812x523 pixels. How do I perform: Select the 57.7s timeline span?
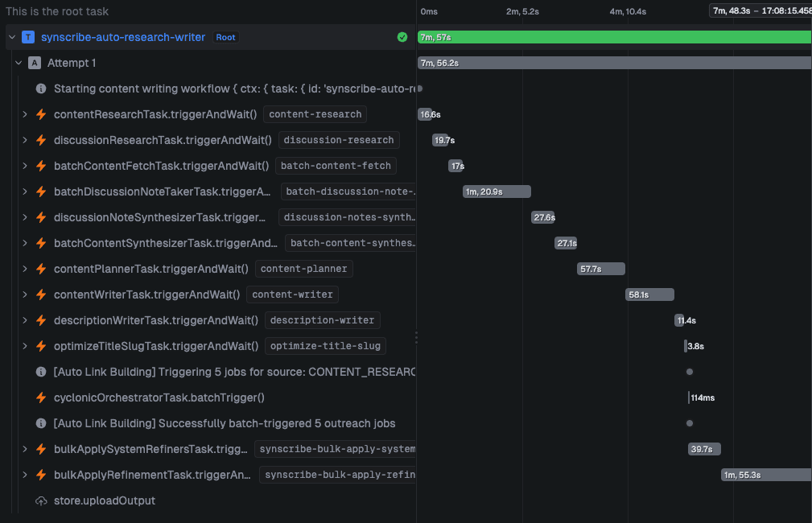(x=601, y=269)
